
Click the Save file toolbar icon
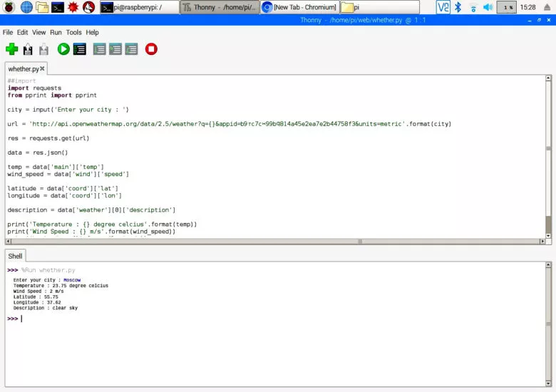coord(43,49)
